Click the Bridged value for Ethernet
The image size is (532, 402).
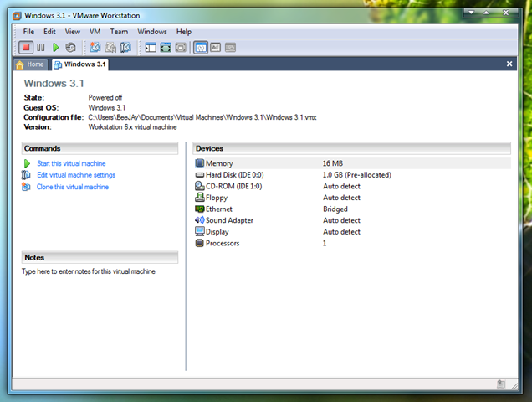pyautogui.click(x=335, y=209)
